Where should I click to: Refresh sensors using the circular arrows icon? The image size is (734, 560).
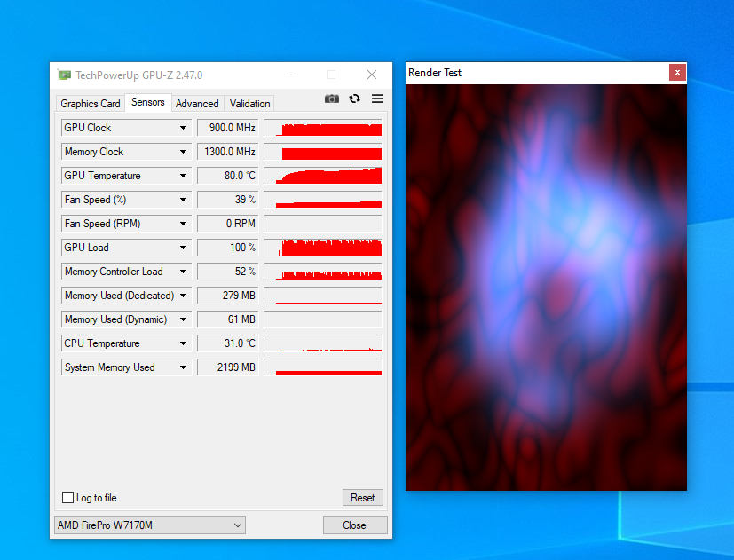click(354, 99)
